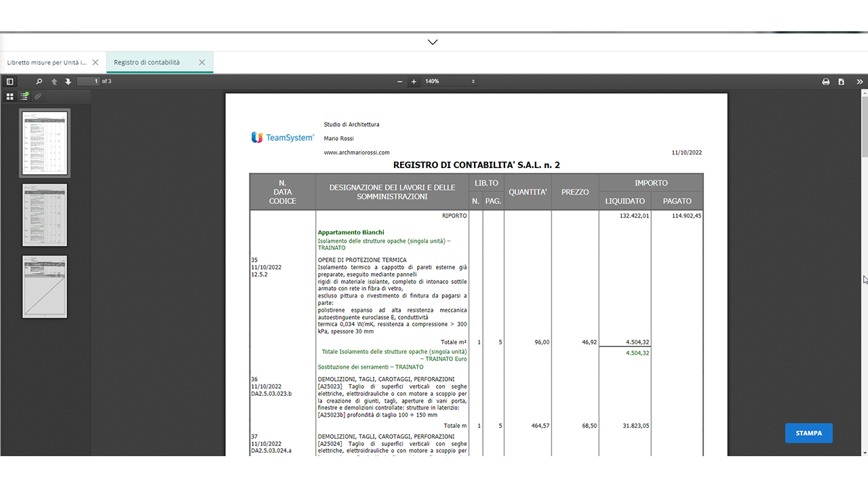868x488 pixels.
Task: Close the Registro di contabilità tab
Action: [202, 62]
